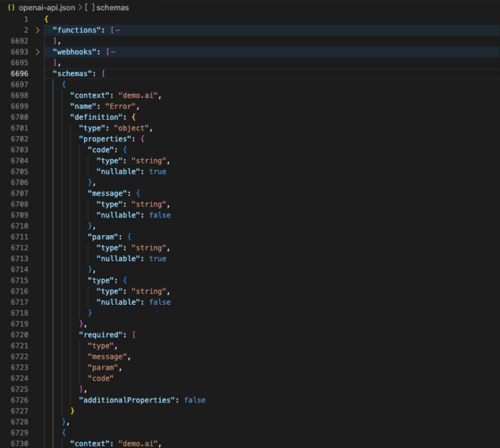Image resolution: width=500 pixels, height=448 pixels.
Task: Click the "schemas" key on line 6696
Action: pyautogui.click(x=72, y=74)
